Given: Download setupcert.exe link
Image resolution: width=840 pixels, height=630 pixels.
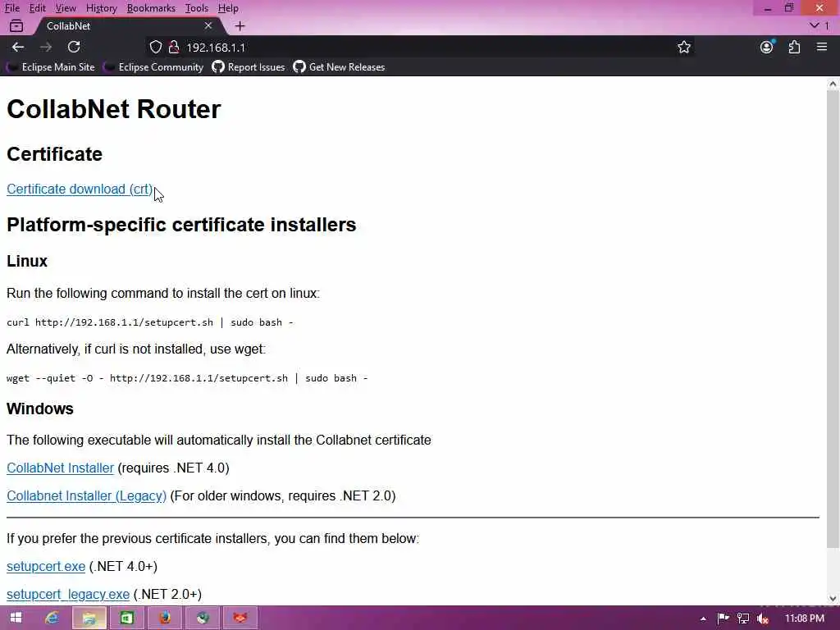Looking at the screenshot, I should tap(46, 566).
